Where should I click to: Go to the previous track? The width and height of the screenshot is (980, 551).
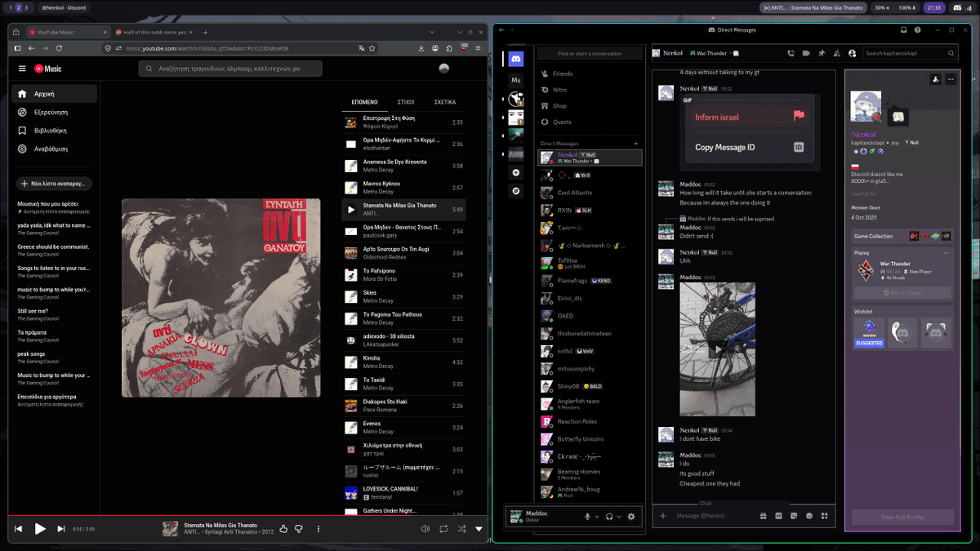(x=19, y=529)
